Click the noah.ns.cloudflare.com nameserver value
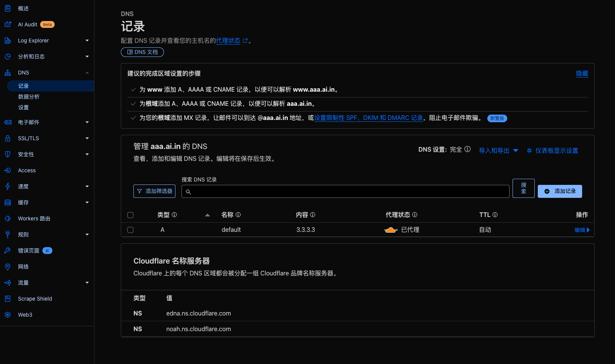Image resolution: width=615 pixels, height=364 pixels. 198,329
